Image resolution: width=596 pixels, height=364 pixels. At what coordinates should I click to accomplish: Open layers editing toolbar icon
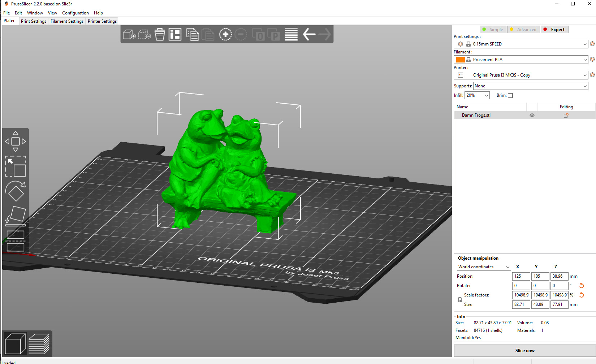(291, 35)
